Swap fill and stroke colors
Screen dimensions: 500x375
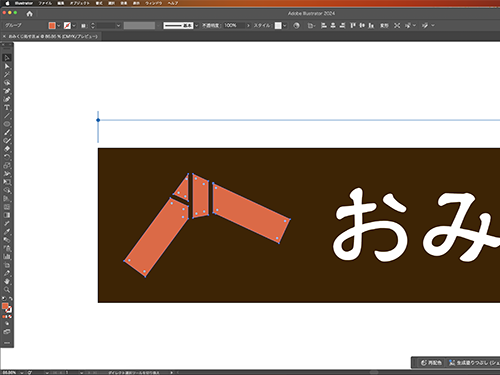[x=11, y=299]
